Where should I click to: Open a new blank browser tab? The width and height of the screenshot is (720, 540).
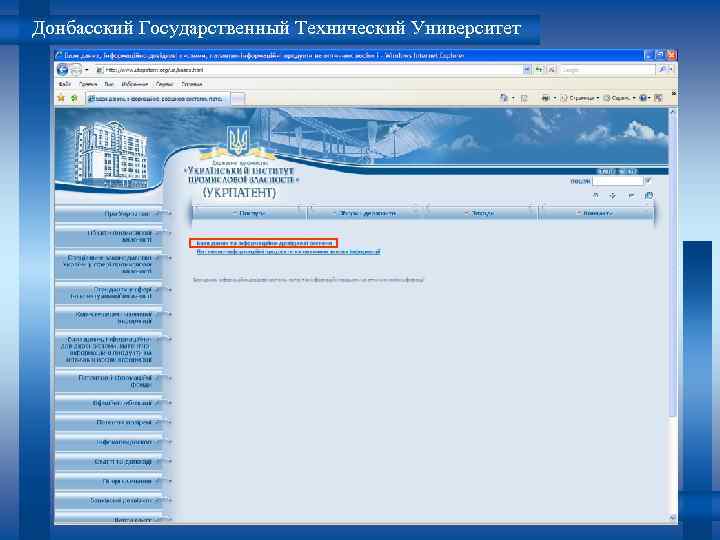pos(237,99)
